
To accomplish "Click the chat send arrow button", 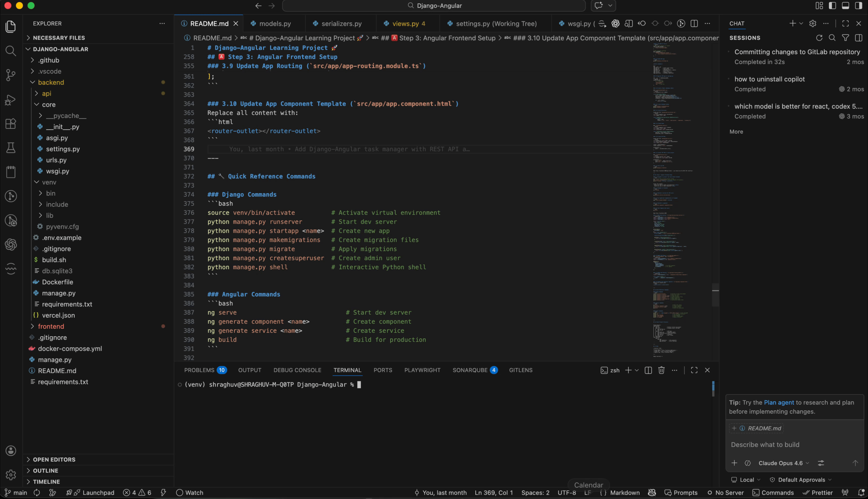I will (x=855, y=463).
